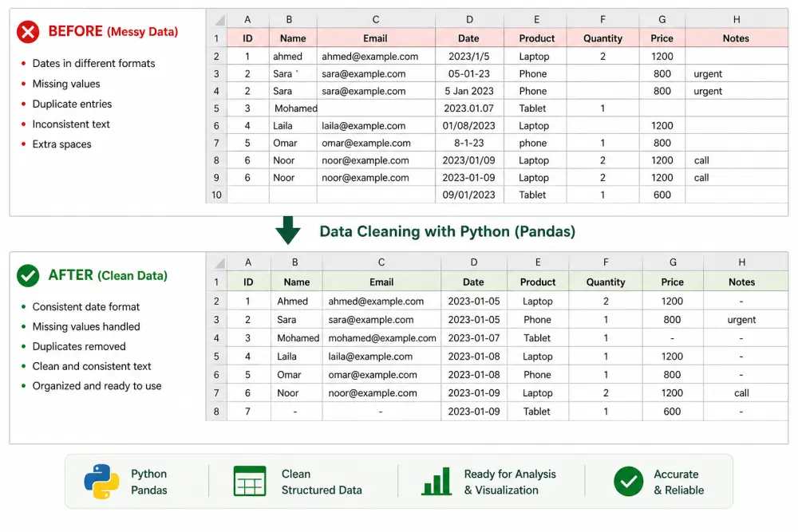Click 'Consistent date format' bullet

[x=86, y=307]
